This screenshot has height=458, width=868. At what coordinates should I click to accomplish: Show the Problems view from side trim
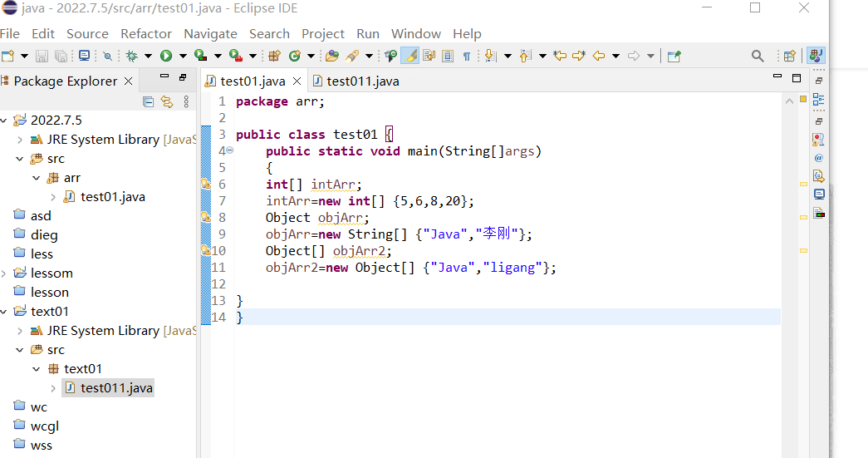click(x=819, y=139)
